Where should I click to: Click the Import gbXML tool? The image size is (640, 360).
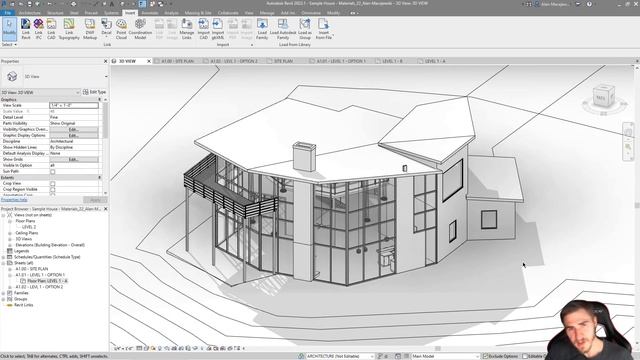point(218,29)
